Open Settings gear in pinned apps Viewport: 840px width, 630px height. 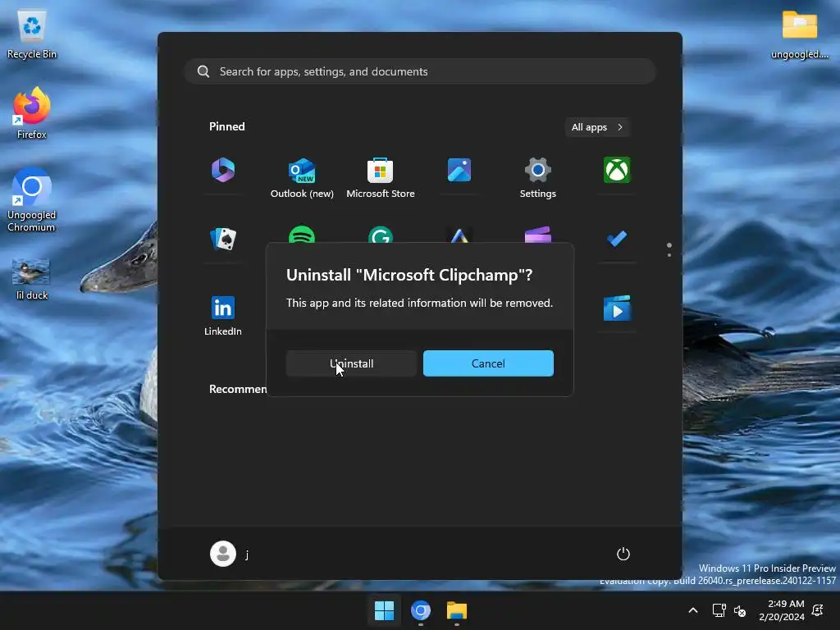538,178
